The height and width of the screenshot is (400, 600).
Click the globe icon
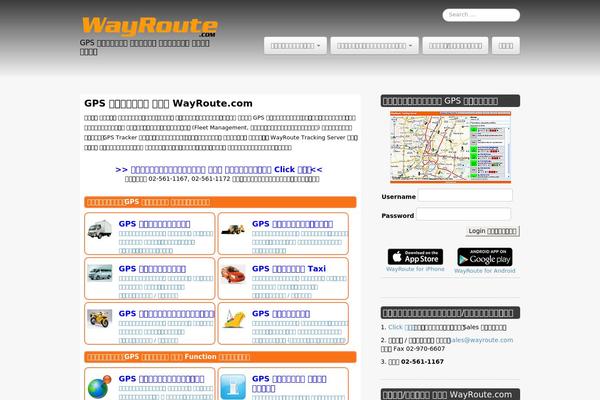[99, 387]
